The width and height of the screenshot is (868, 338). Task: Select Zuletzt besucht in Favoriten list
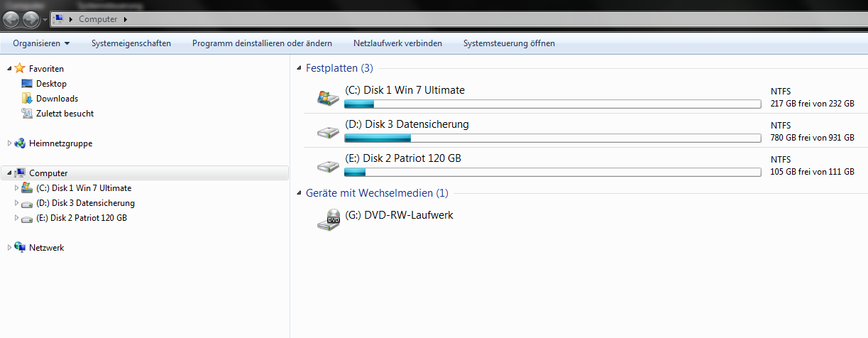(x=65, y=114)
